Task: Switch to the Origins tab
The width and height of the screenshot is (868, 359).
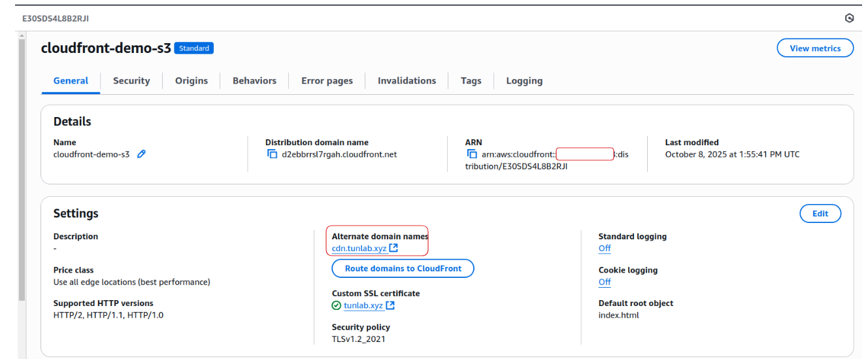Action: pyautogui.click(x=192, y=81)
